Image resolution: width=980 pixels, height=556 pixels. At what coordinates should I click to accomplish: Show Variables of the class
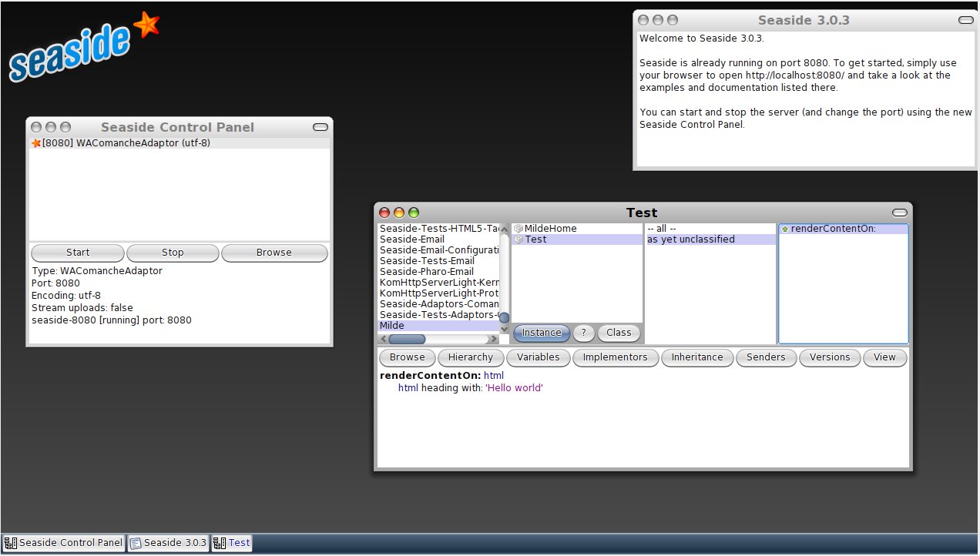[539, 357]
